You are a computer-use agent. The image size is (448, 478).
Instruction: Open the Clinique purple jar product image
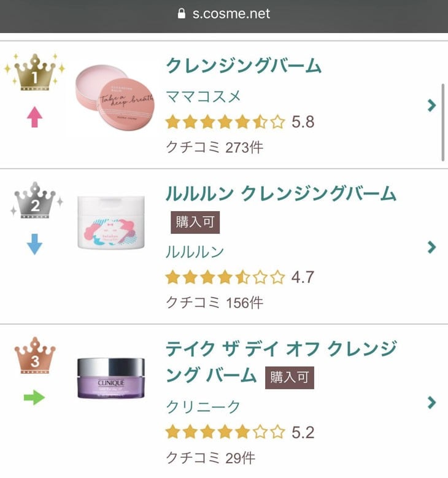pos(111,378)
